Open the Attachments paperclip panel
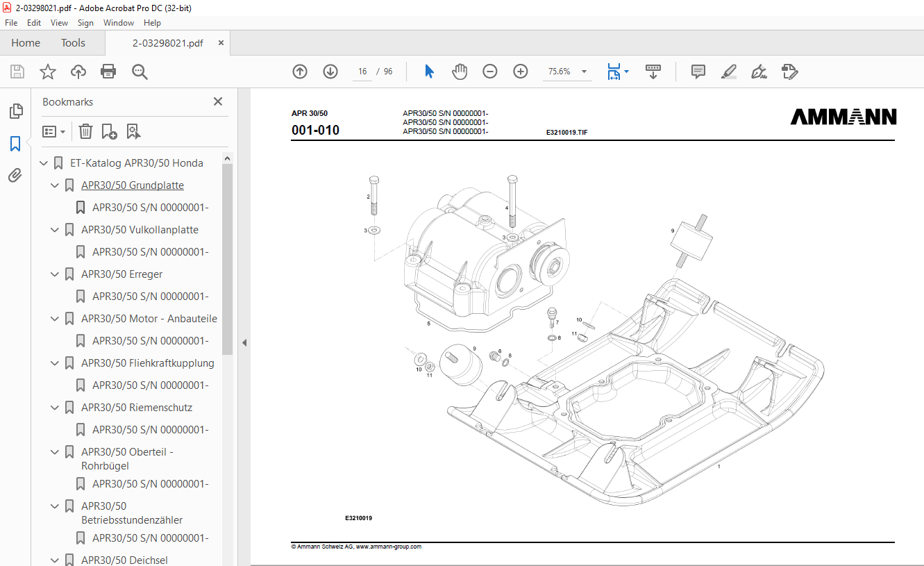Image resolution: width=924 pixels, height=566 pixels. pyautogui.click(x=15, y=175)
